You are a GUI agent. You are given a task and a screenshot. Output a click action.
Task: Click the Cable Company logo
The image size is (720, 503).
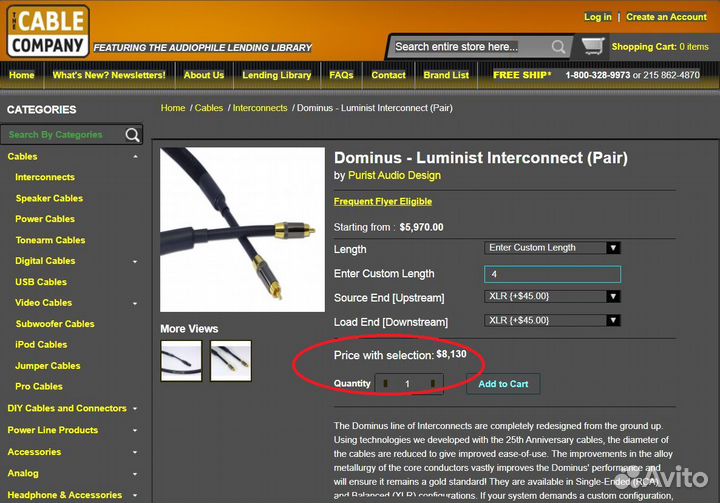click(x=48, y=31)
